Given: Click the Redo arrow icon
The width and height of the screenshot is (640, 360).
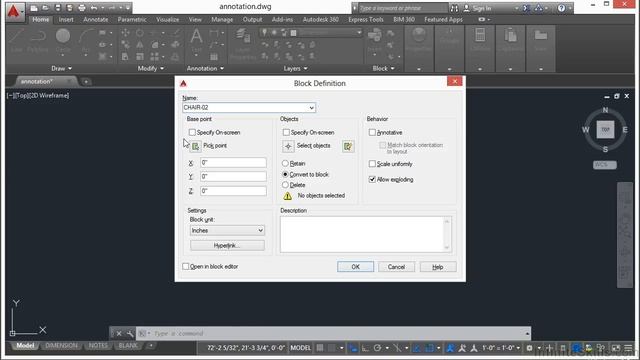Looking at the screenshot, I should (111, 8).
